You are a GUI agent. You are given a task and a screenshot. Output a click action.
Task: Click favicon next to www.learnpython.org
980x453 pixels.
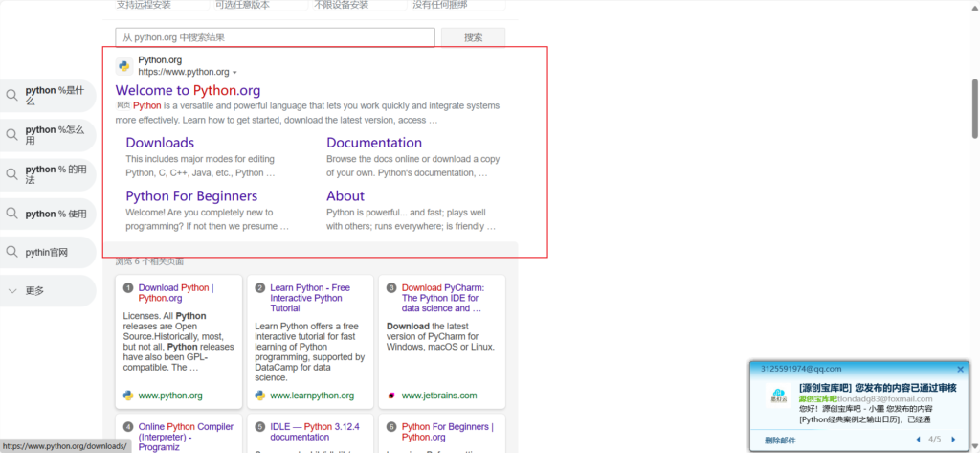coord(260,396)
